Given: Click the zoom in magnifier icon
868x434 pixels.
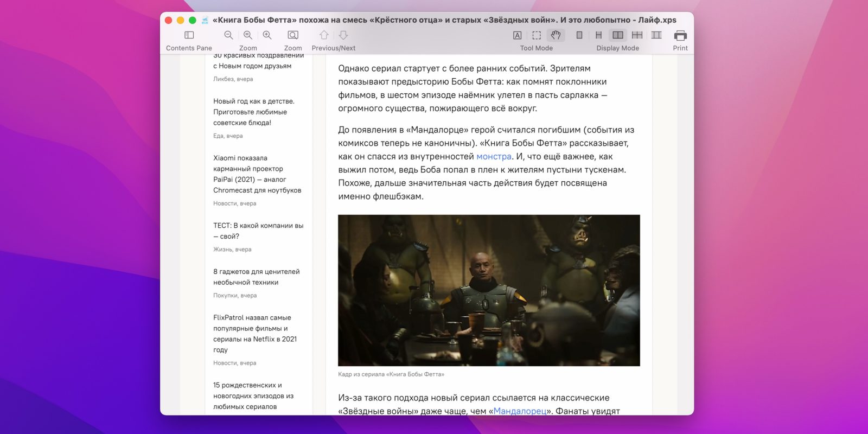Looking at the screenshot, I should click(267, 35).
